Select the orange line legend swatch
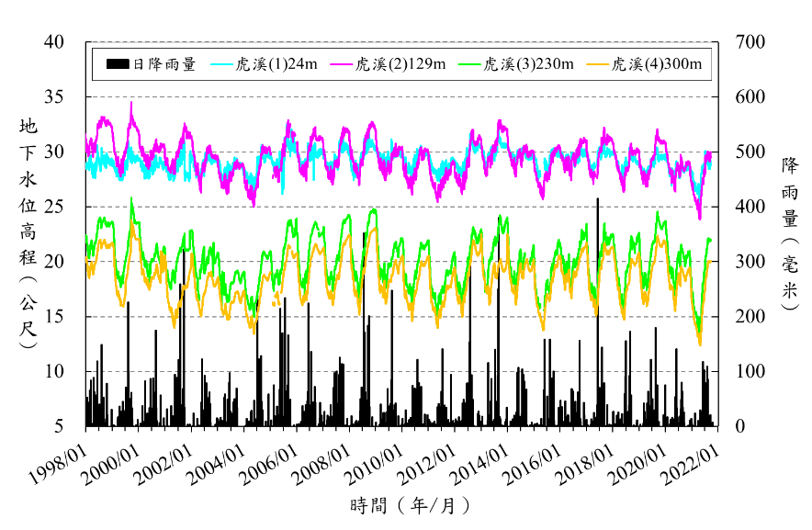 pyautogui.click(x=598, y=64)
